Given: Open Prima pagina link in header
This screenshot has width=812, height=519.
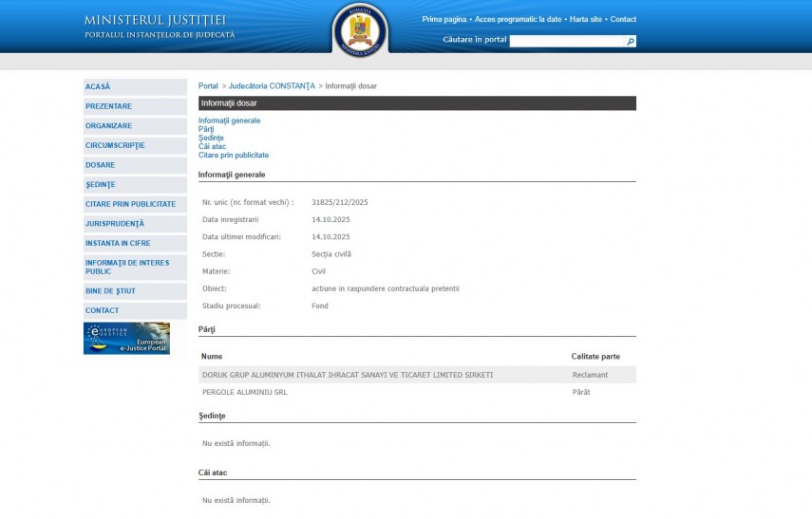Looking at the screenshot, I should point(444,19).
